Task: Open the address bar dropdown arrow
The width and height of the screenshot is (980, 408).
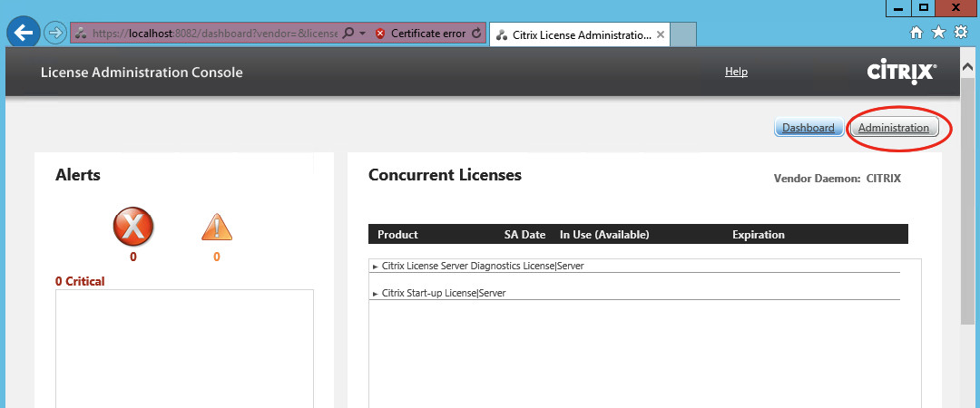Action: (x=362, y=34)
